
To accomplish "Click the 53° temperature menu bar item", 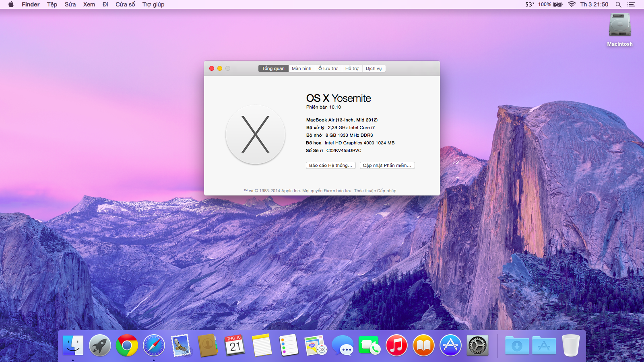I will click(x=530, y=4).
